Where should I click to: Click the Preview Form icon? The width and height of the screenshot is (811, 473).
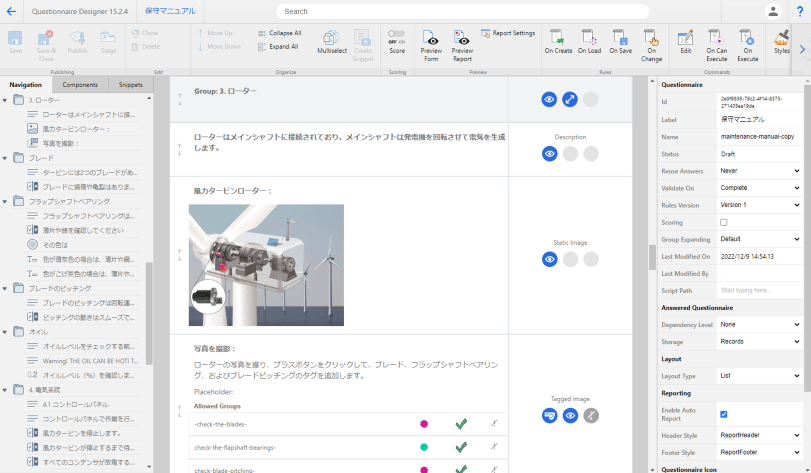431,38
